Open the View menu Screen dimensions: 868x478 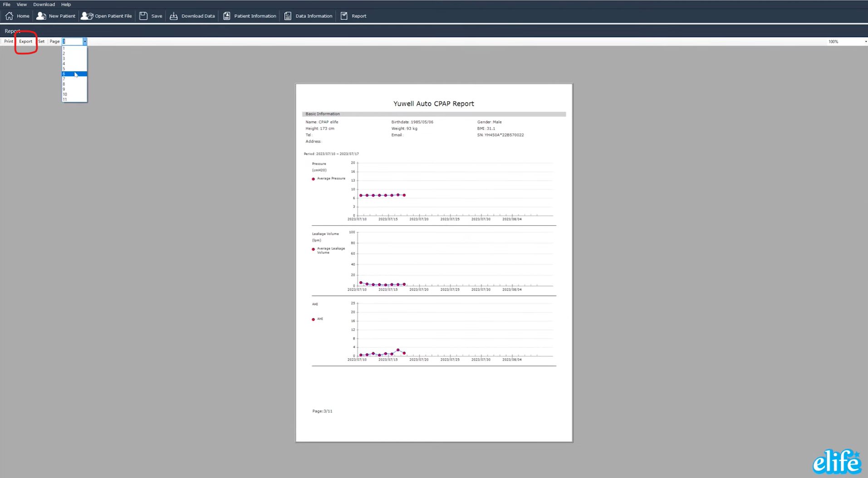click(x=22, y=5)
